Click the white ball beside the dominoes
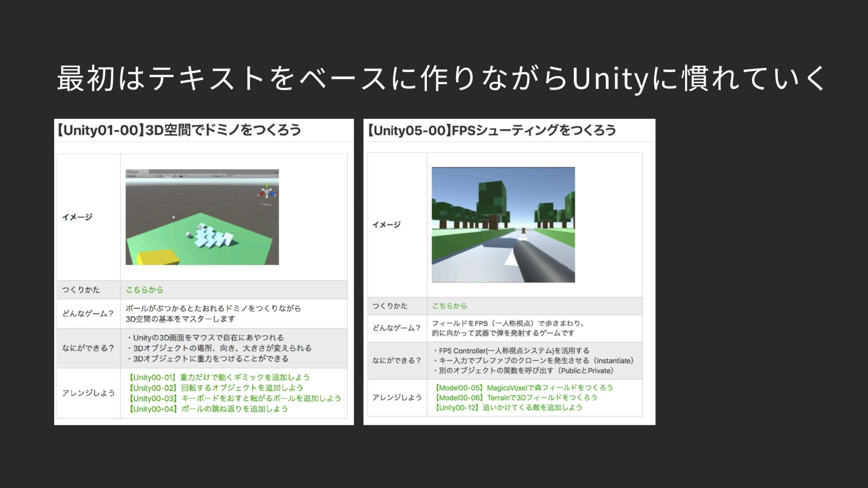Viewport: 868px width, 488px height. click(189, 235)
